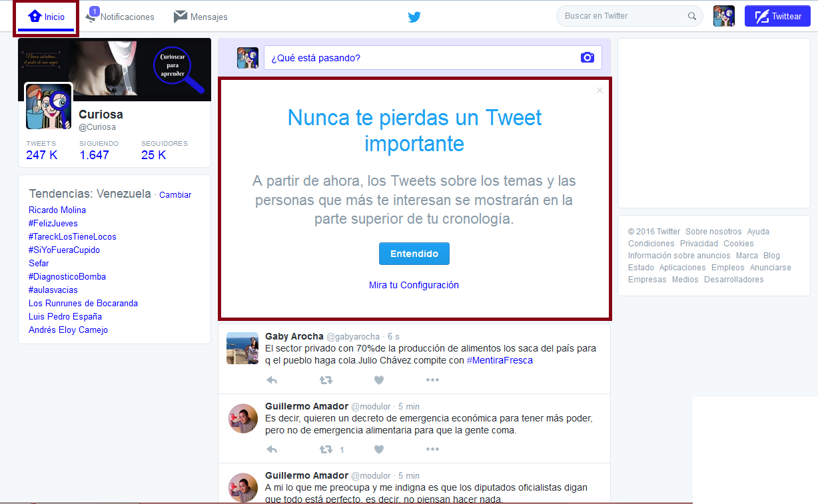The image size is (818, 504).
Task: Click the retweet icon on Gaby Arocha's tweet
Action: click(x=326, y=379)
